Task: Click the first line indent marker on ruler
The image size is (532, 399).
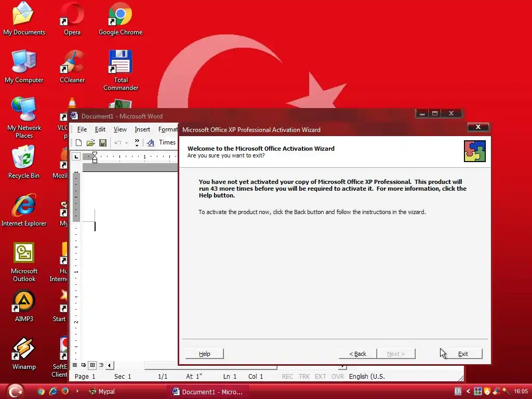Action: pos(95,154)
